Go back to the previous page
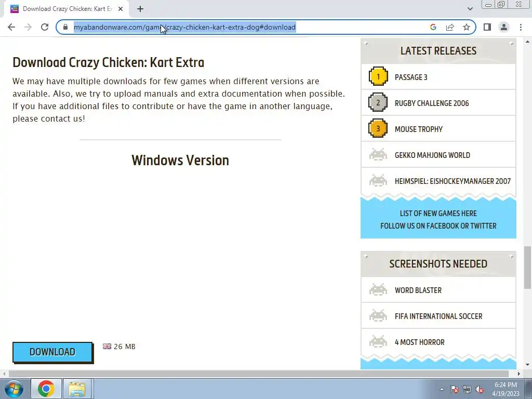Viewport: 532px width, 399px height. (11, 27)
